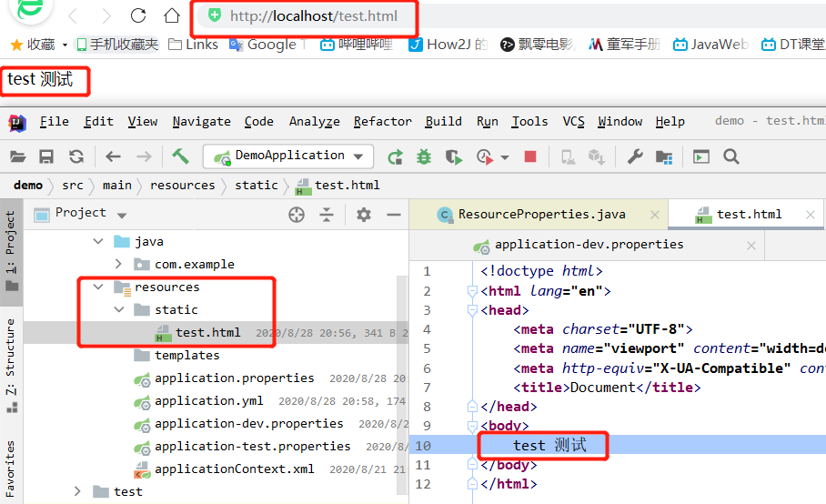The width and height of the screenshot is (826, 504).
Task: Open the Navigate menu
Action: [201, 122]
